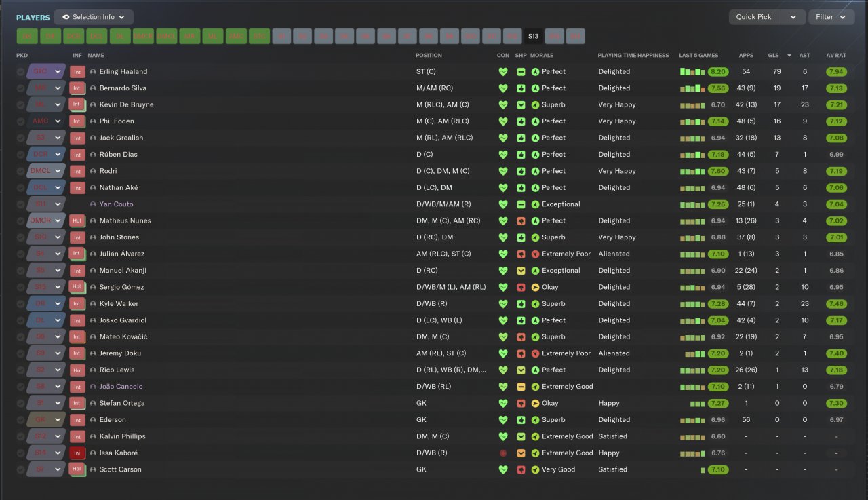Open the DMCR position dropdown for Matheus Nunes
The width and height of the screenshot is (868, 500).
(x=46, y=220)
